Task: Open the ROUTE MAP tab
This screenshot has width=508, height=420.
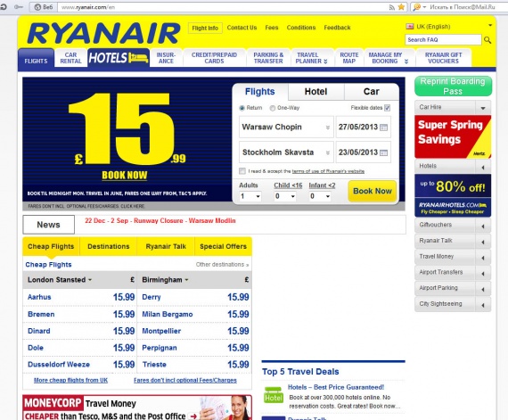Action: (x=349, y=58)
